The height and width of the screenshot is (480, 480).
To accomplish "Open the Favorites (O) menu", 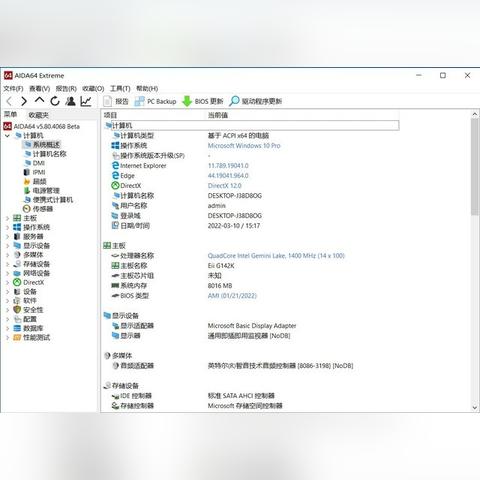I will point(93,88).
